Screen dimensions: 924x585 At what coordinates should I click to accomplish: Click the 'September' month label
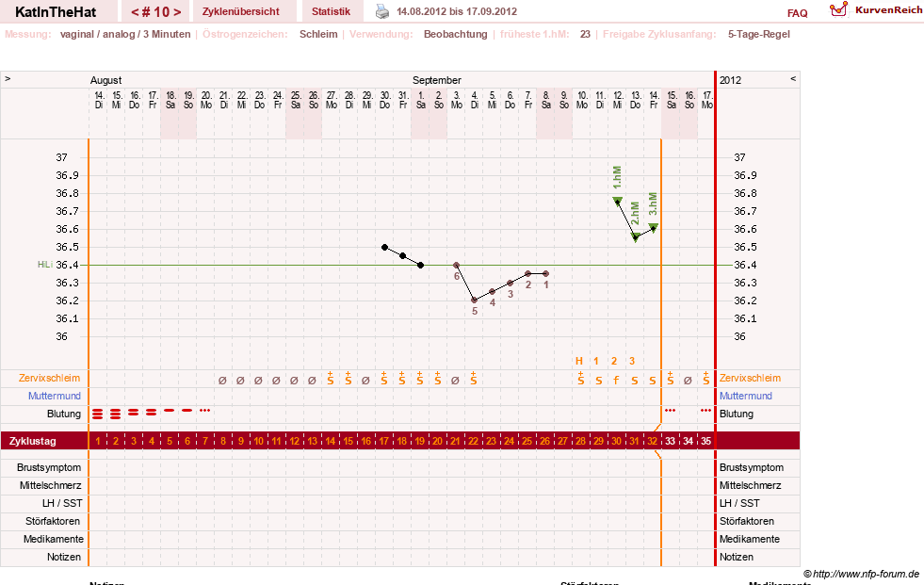[x=437, y=80]
